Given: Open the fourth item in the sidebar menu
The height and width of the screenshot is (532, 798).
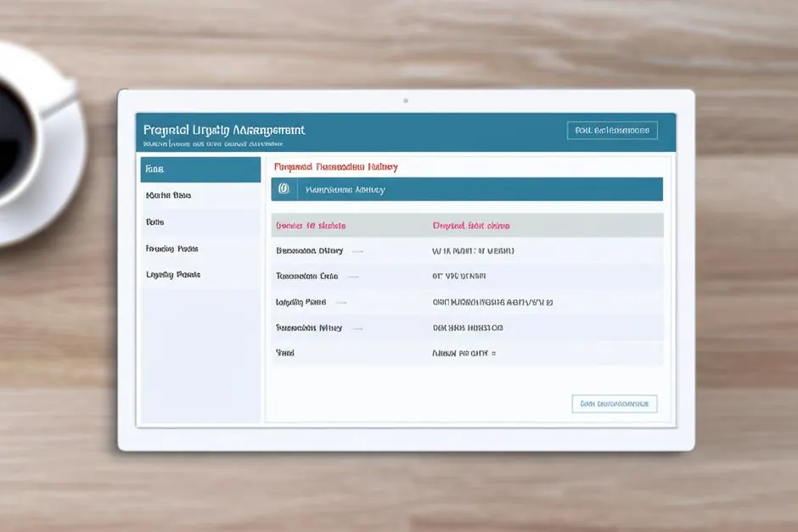Looking at the screenshot, I should (x=200, y=249).
